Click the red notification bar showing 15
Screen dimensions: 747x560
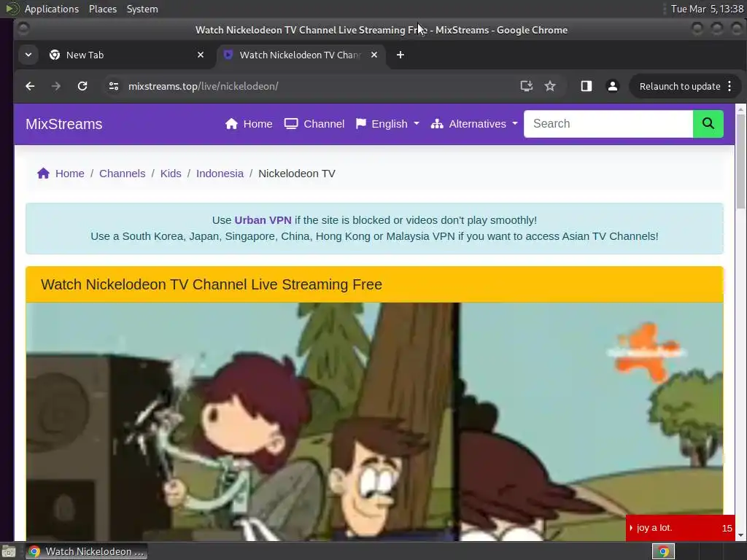coord(680,528)
